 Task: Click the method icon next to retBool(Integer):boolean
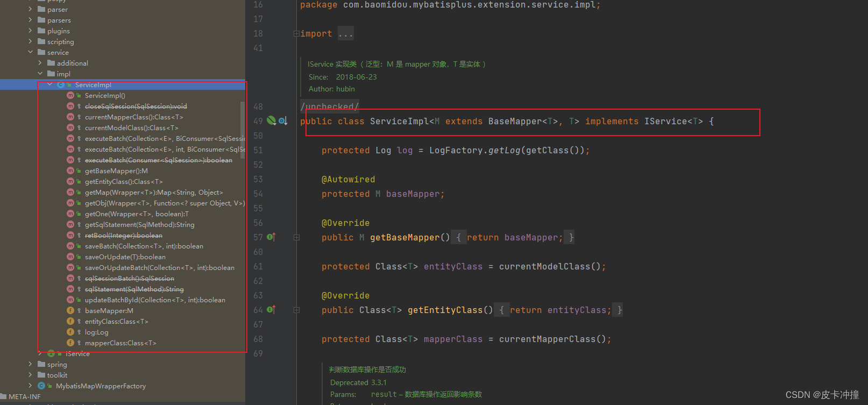70,236
